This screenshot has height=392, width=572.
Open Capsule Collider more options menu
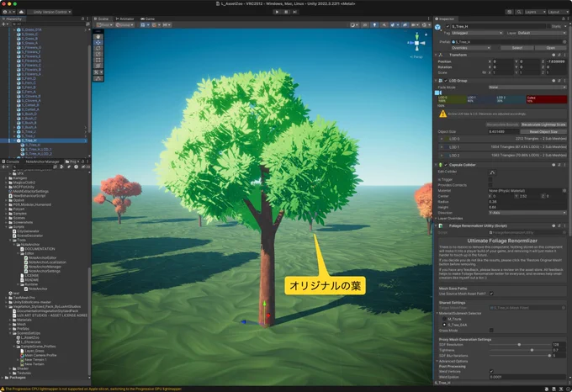[x=564, y=165]
